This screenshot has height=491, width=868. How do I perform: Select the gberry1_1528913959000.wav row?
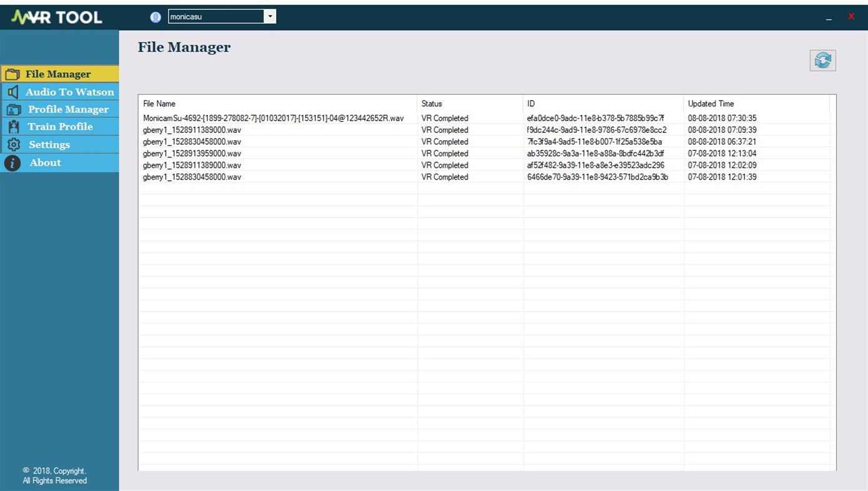tap(192, 153)
